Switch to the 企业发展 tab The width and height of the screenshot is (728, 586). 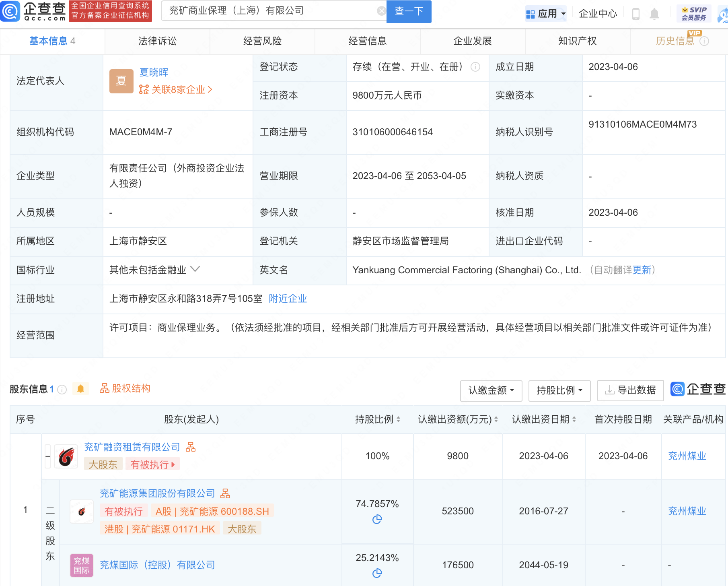click(x=473, y=41)
